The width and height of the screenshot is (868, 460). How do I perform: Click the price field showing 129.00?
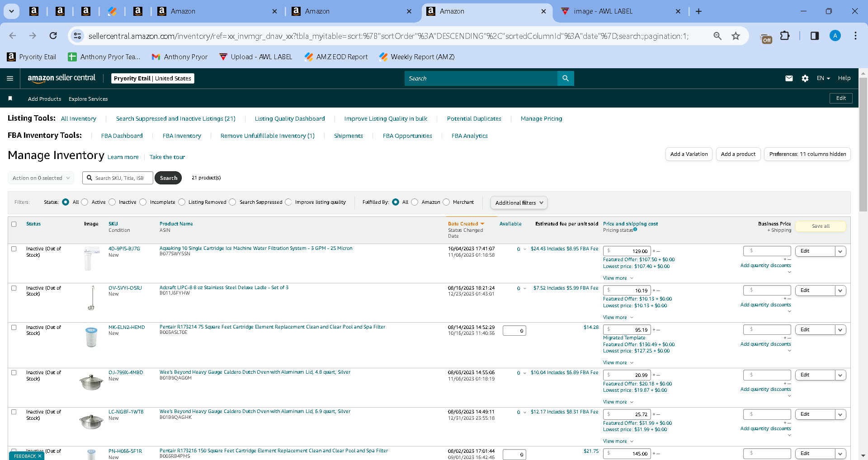click(x=627, y=251)
